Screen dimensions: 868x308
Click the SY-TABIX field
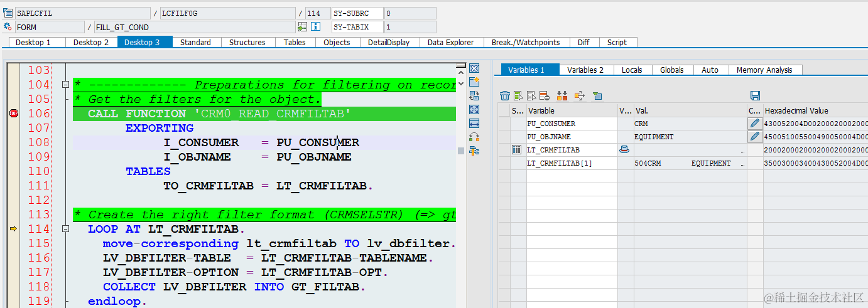point(357,27)
